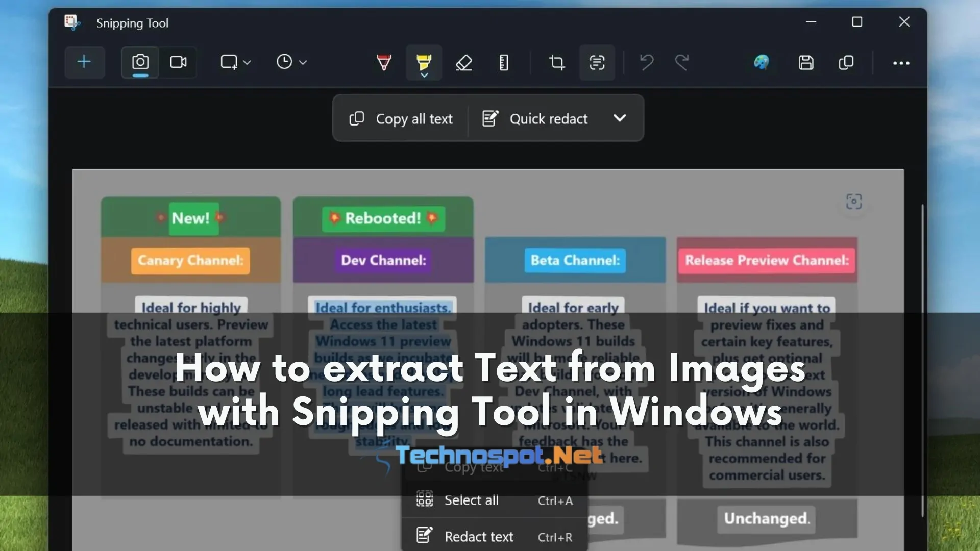Open the snipping mode rectangle dropdown
The image size is (980, 551).
pyautogui.click(x=235, y=62)
